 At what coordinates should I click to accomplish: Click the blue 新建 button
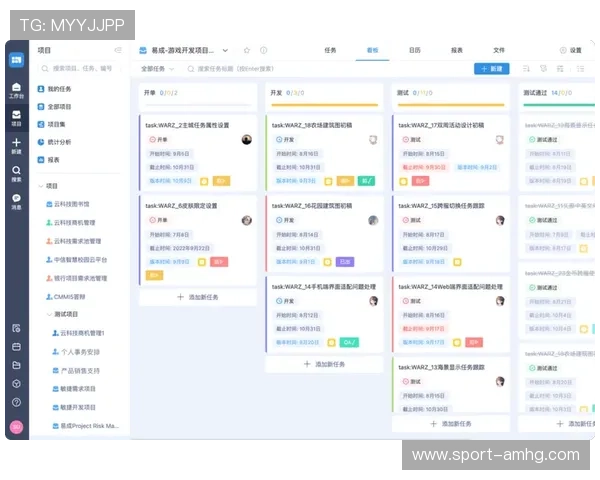(x=492, y=69)
